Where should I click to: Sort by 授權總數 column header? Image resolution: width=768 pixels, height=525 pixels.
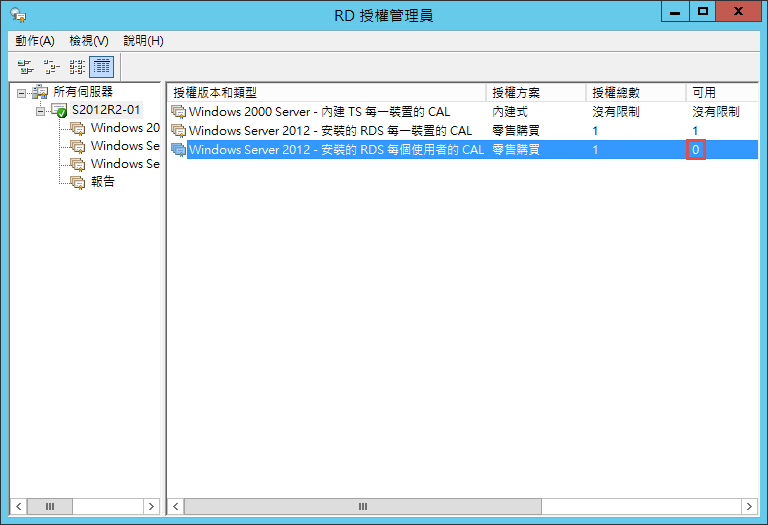[636, 93]
